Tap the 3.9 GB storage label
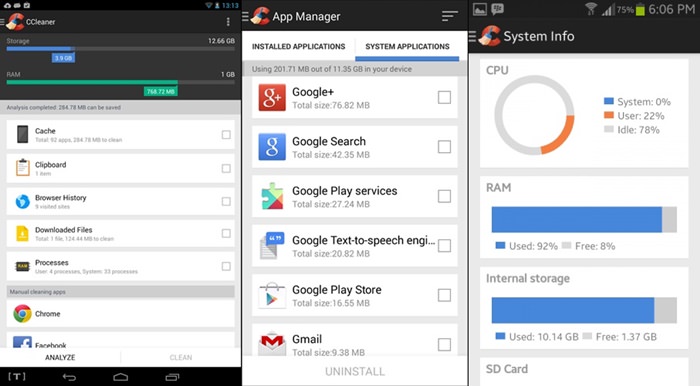Image resolution: width=700 pixels, height=386 pixels. point(63,58)
